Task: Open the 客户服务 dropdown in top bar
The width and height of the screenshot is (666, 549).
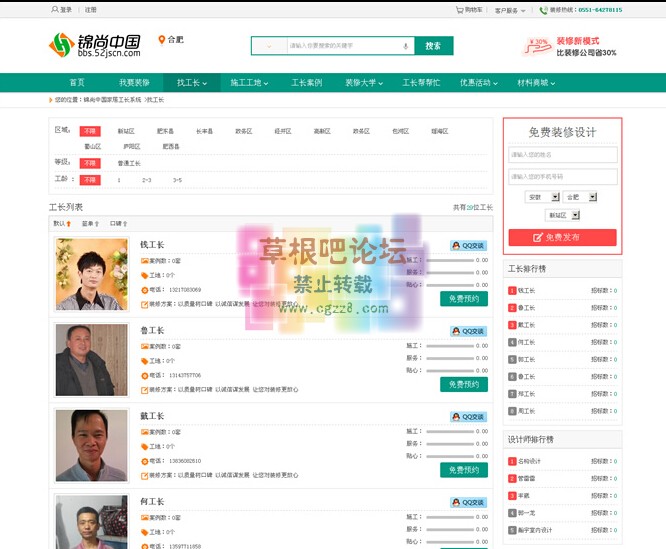Action: [510, 10]
